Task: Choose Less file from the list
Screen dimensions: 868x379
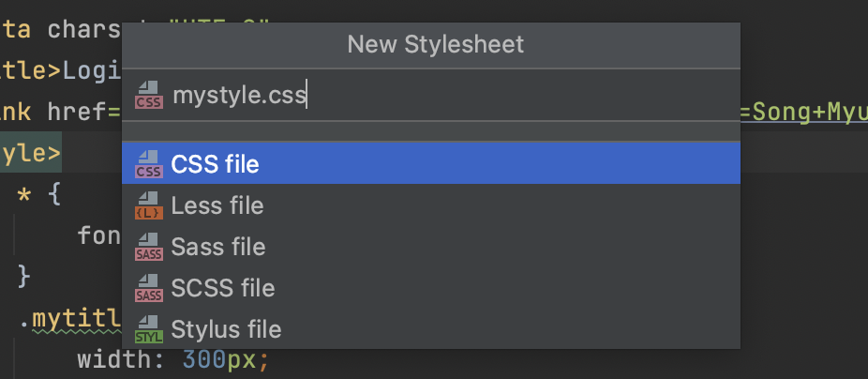Action: tap(430, 205)
